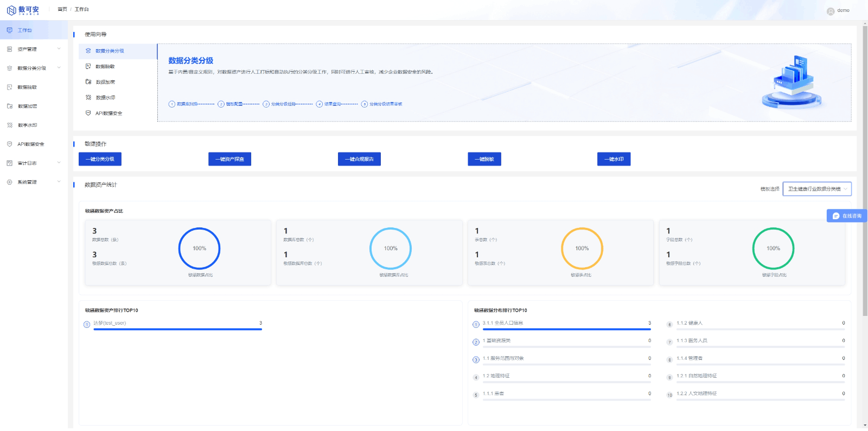Click the 数可安 logo icon

click(x=11, y=10)
